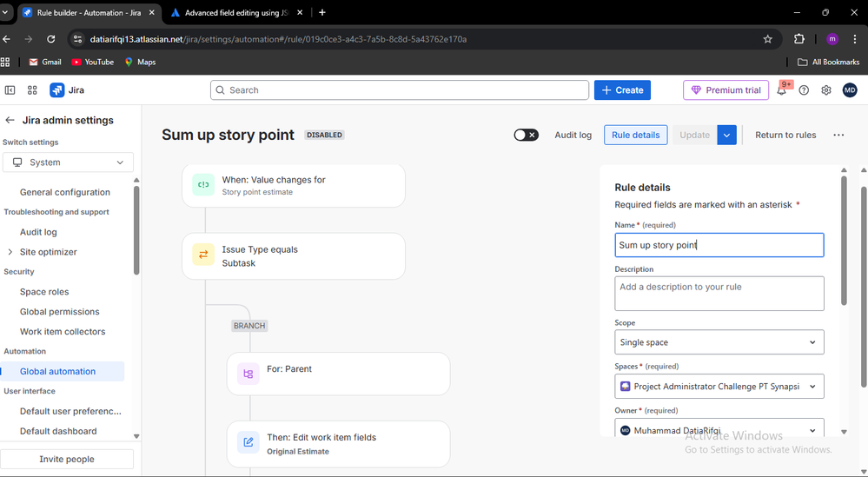Collapse sidebar using the panel icon
The width and height of the screenshot is (868, 477).
click(10, 90)
